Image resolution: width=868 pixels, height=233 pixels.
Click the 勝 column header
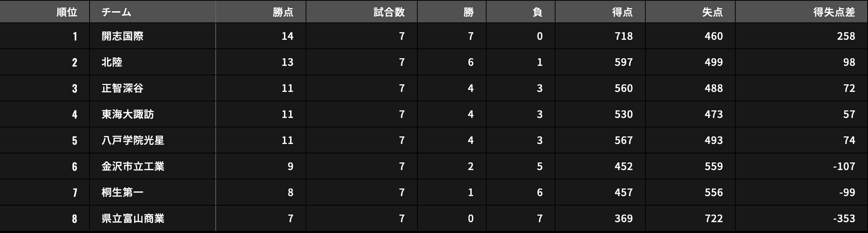point(468,12)
